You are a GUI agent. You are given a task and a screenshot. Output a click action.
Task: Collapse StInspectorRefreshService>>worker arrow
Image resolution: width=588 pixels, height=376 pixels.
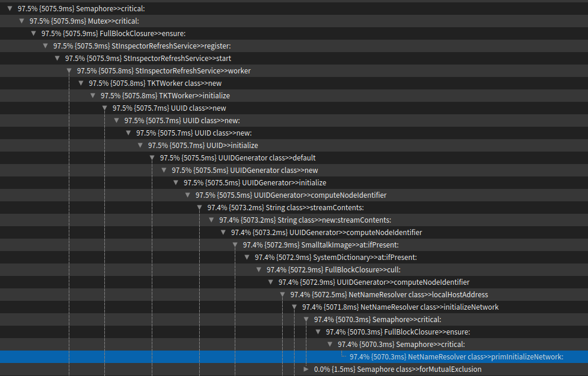click(x=69, y=70)
